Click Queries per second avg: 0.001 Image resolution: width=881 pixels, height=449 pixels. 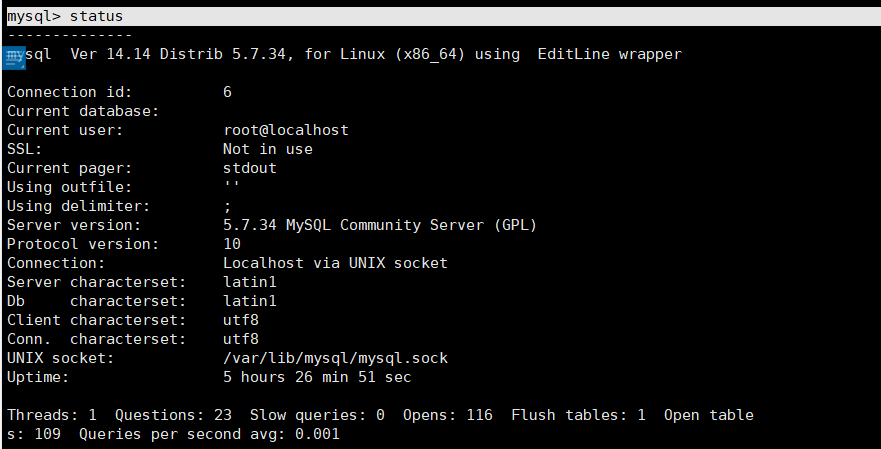click(x=209, y=434)
